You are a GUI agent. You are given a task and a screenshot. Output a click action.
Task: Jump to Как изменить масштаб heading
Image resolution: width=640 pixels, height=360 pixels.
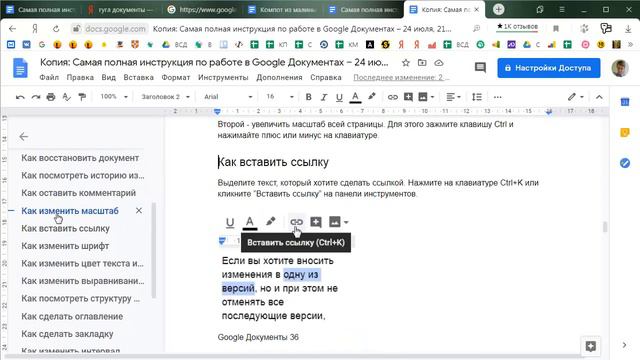(70, 211)
